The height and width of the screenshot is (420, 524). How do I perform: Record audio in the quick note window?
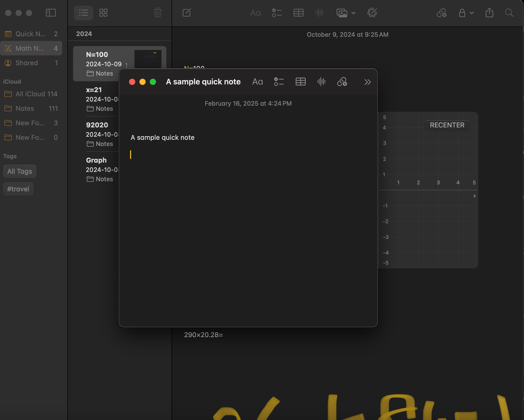point(321,82)
